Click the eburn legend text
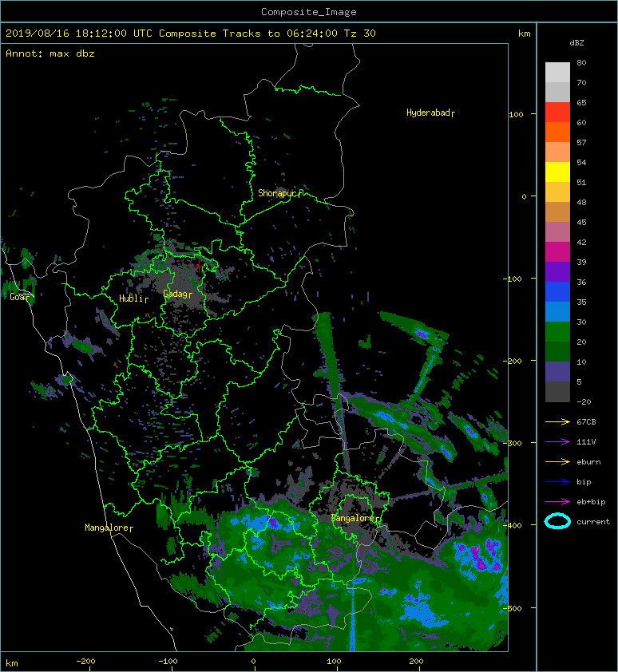This screenshot has width=618, height=672. pyautogui.click(x=588, y=461)
